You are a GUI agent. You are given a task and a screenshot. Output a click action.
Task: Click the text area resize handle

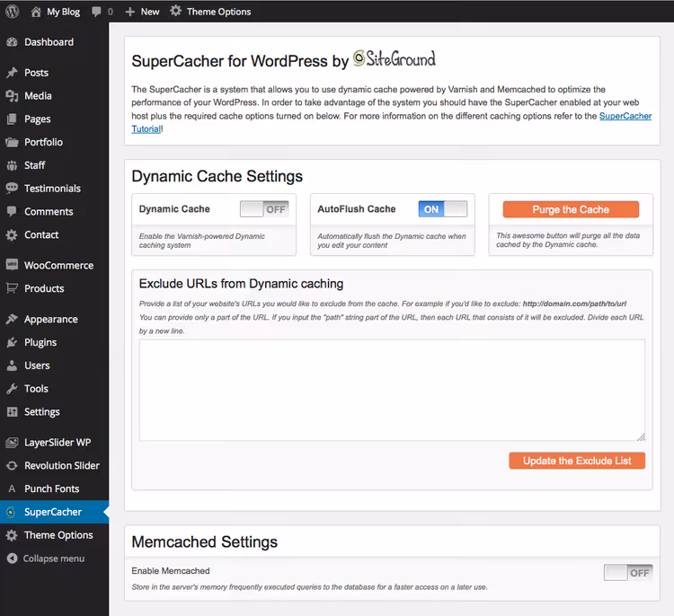(x=641, y=437)
